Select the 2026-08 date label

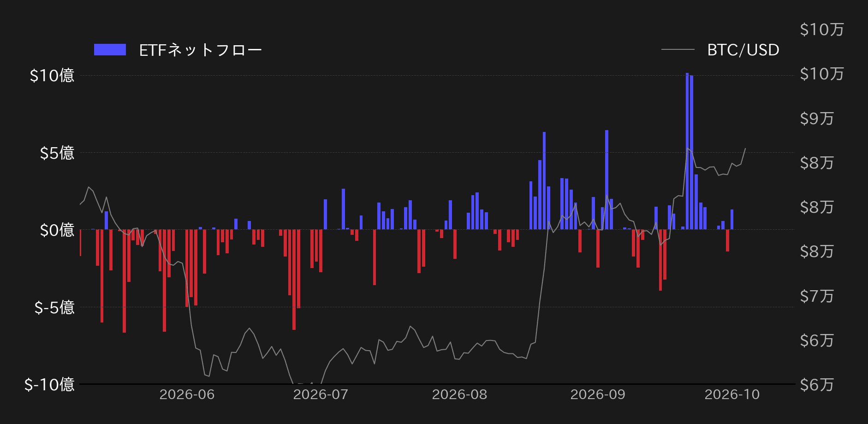coord(459,394)
